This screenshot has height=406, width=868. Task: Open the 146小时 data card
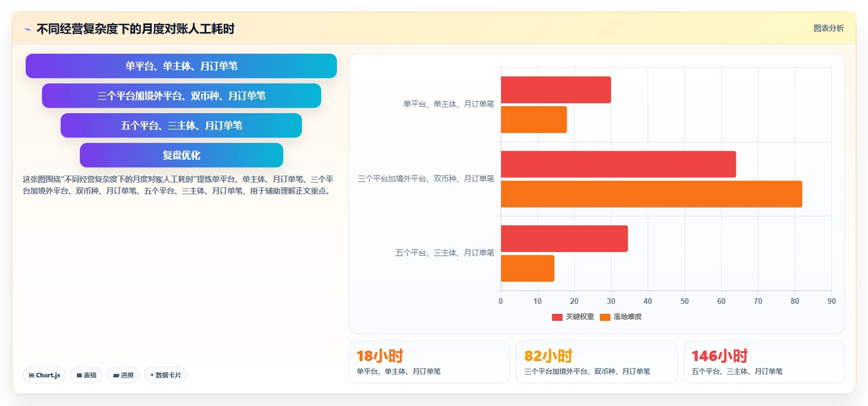(764, 362)
